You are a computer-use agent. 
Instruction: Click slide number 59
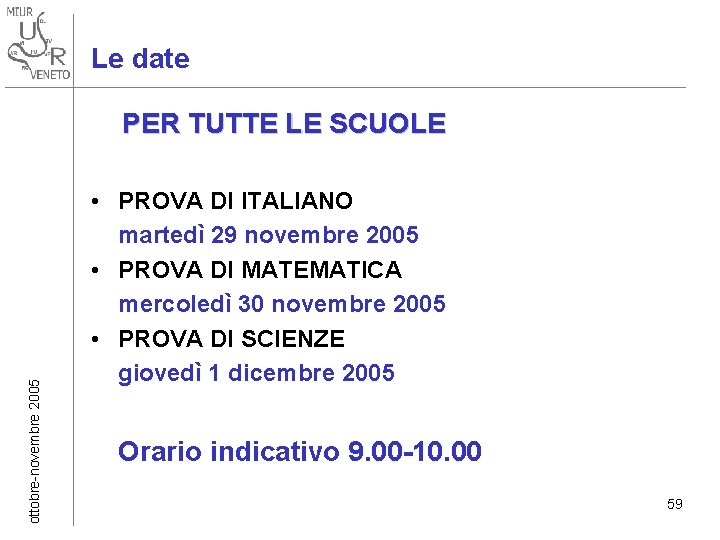tap(675, 504)
